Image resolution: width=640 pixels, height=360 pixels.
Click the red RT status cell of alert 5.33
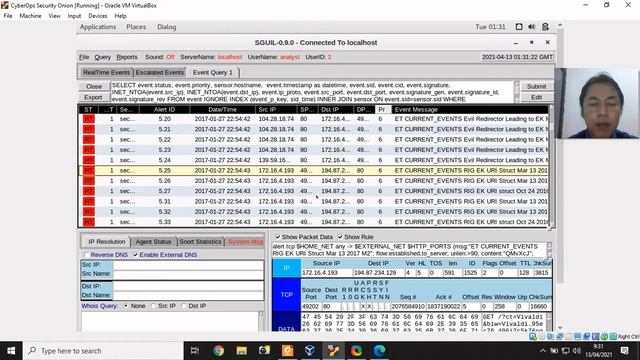click(x=89, y=222)
